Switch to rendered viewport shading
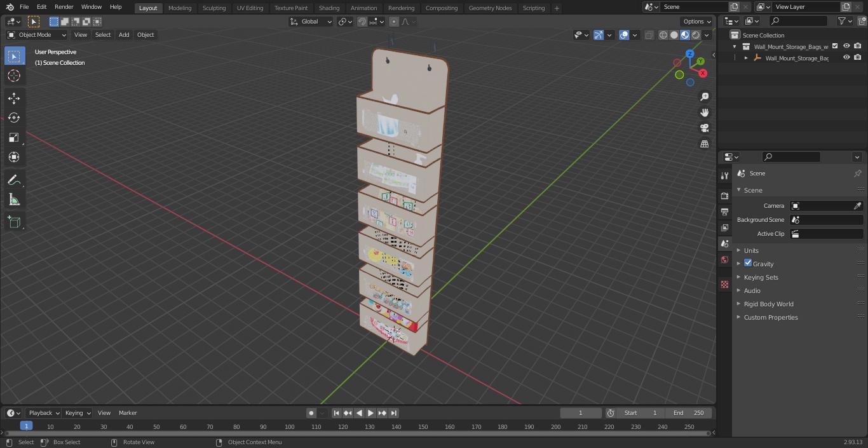Viewport: 868px width, 448px height. [x=696, y=35]
